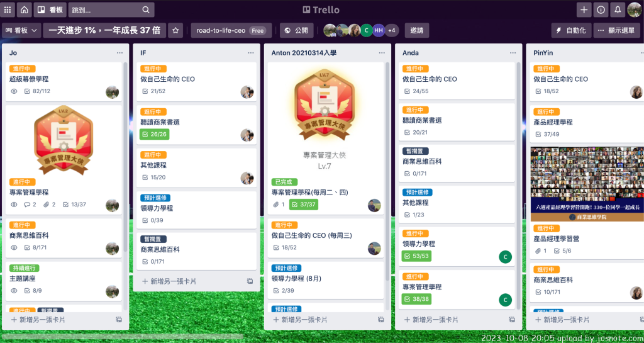Click the 邀請 invite button
644x343 pixels.
coord(417,30)
